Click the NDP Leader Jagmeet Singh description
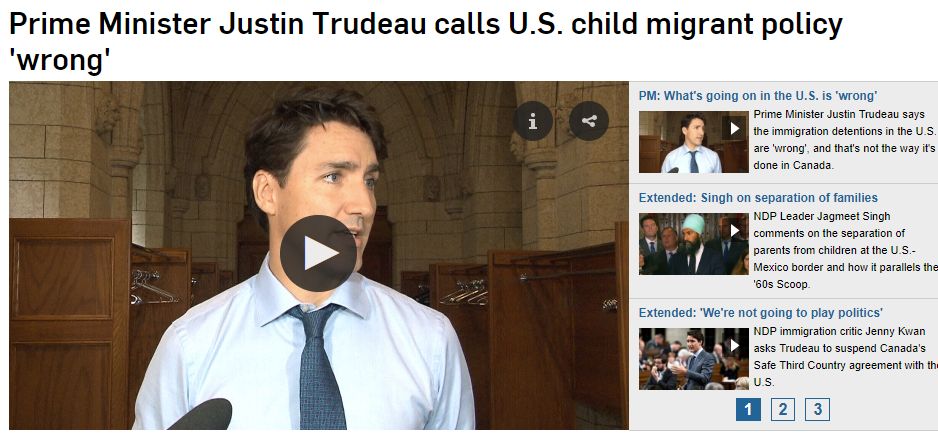The image size is (938, 447). coord(845,250)
